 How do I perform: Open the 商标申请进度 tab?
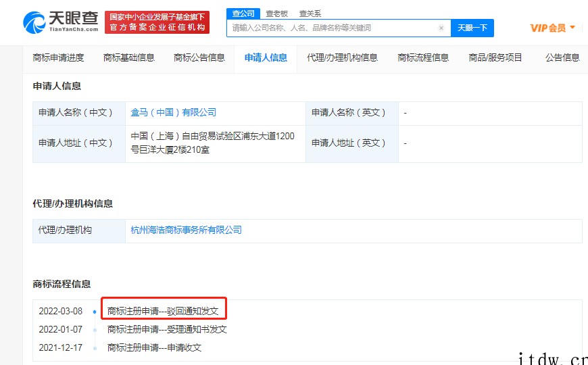(59, 57)
